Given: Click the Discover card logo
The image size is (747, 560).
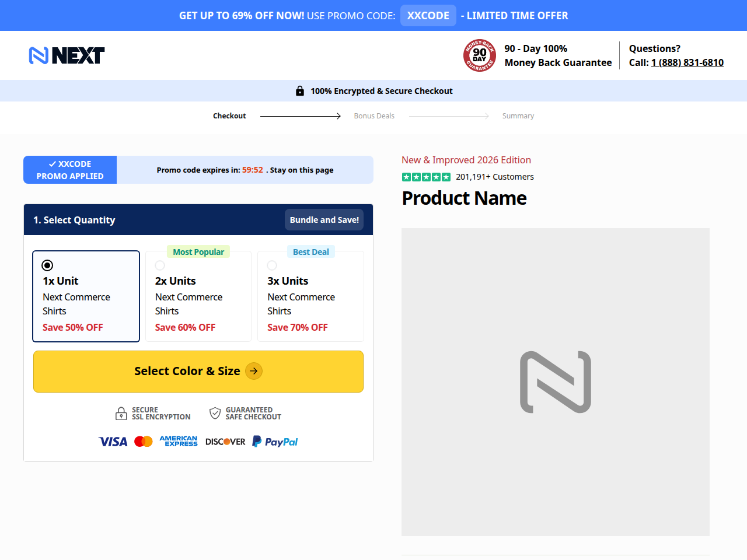Looking at the screenshot, I should [x=225, y=442].
